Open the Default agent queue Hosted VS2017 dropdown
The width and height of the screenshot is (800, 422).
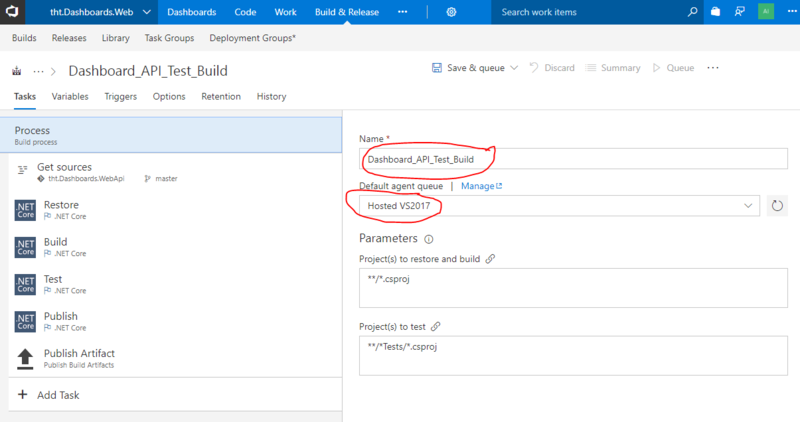click(559, 206)
